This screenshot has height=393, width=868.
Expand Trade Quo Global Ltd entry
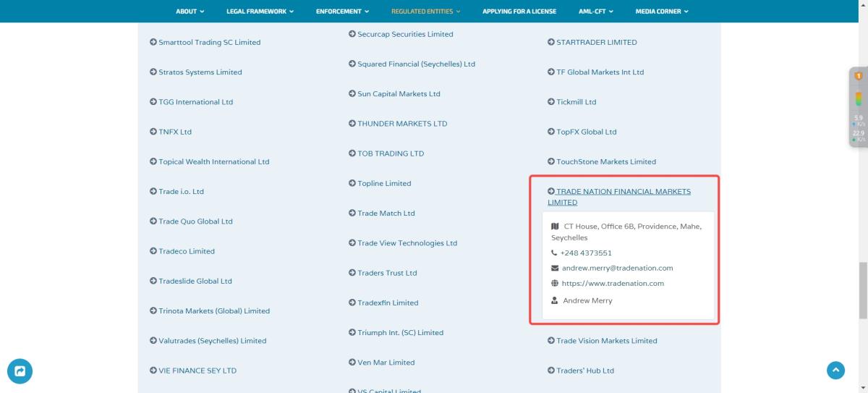(x=191, y=221)
